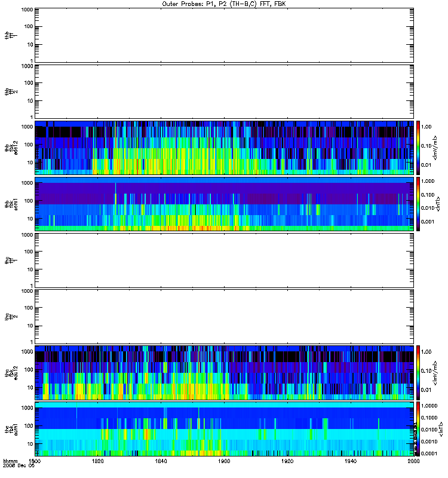Click the 0.10 value on thb edc12 color bar

pyautogui.click(x=426, y=146)
